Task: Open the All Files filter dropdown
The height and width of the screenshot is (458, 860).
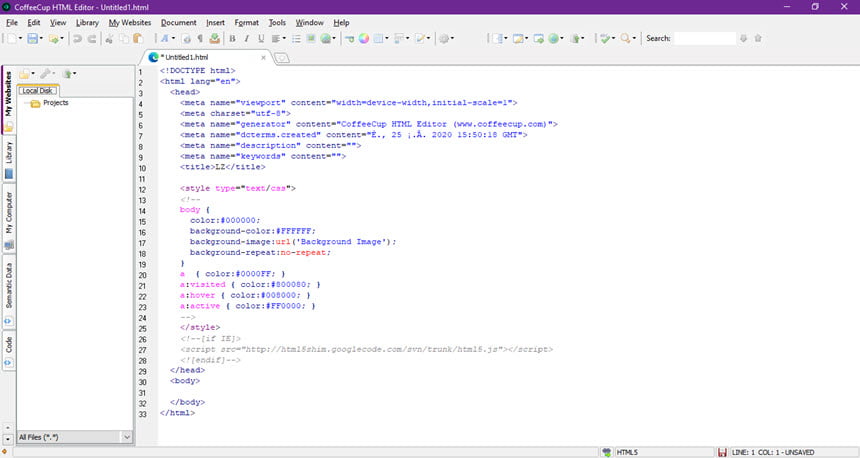Action: pos(127,437)
